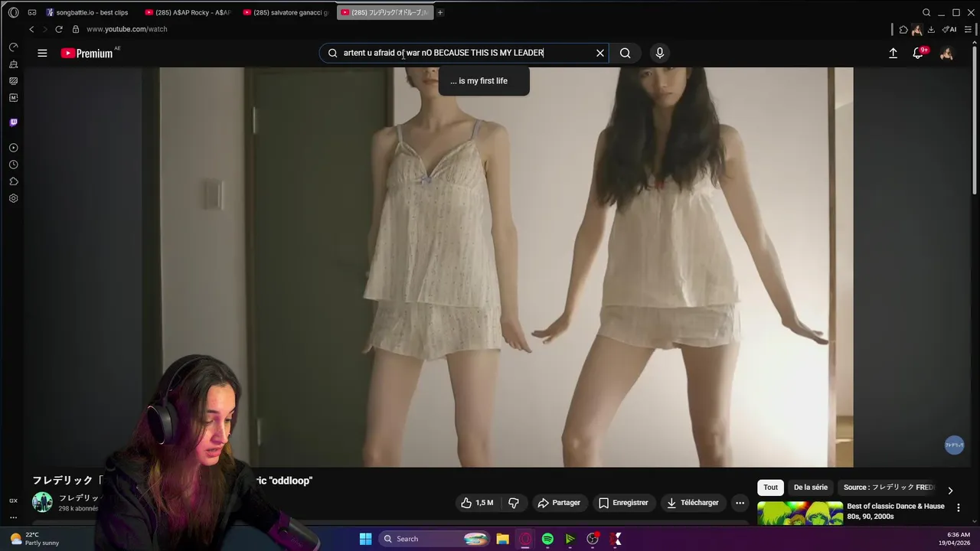Open GX Control speedometer icon in sidebar

[13, 47]
